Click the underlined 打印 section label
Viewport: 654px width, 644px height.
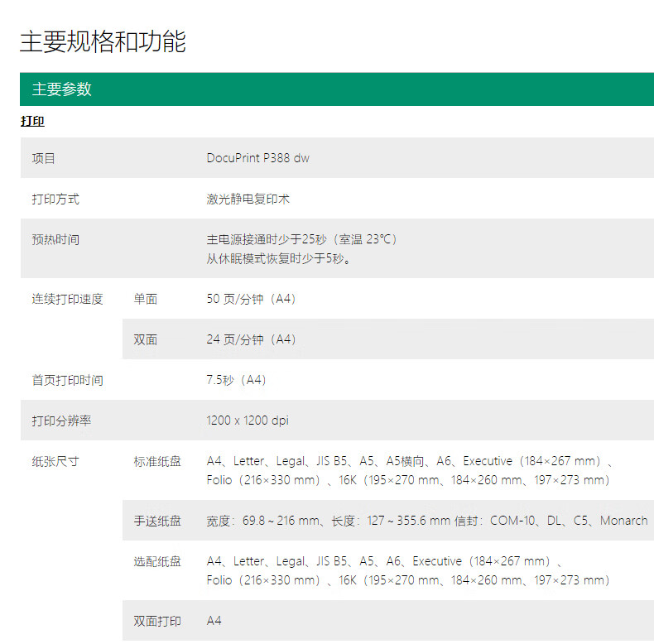tap(32, 121)
